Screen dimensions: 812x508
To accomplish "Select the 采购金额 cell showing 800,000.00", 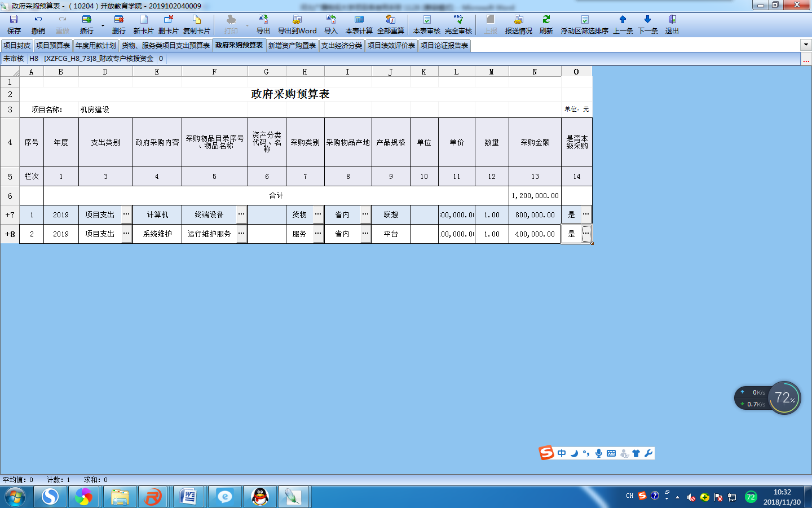I will click(535, 215).
